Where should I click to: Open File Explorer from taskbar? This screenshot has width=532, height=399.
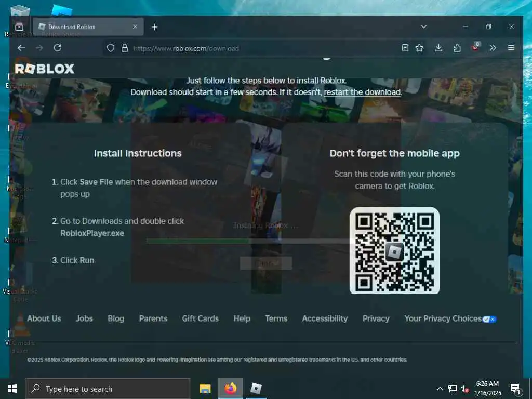click(x=205, y=389)
